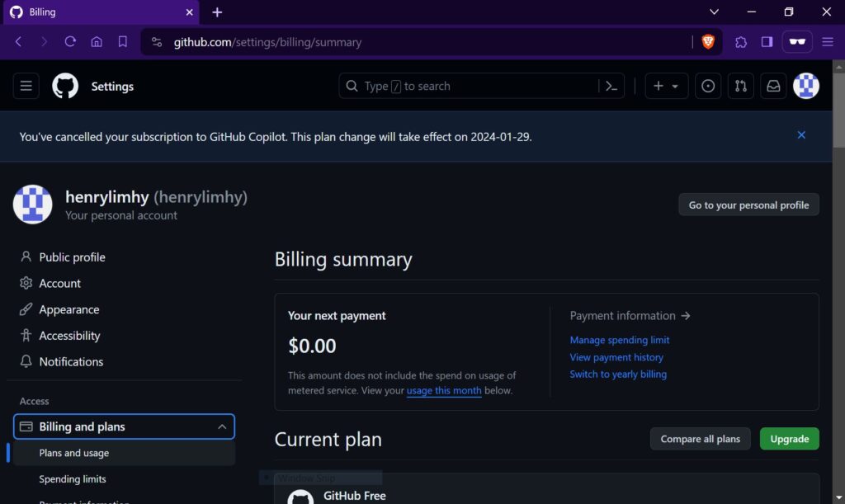
Task: Open Public profile settings
Action: coord(72,257)
